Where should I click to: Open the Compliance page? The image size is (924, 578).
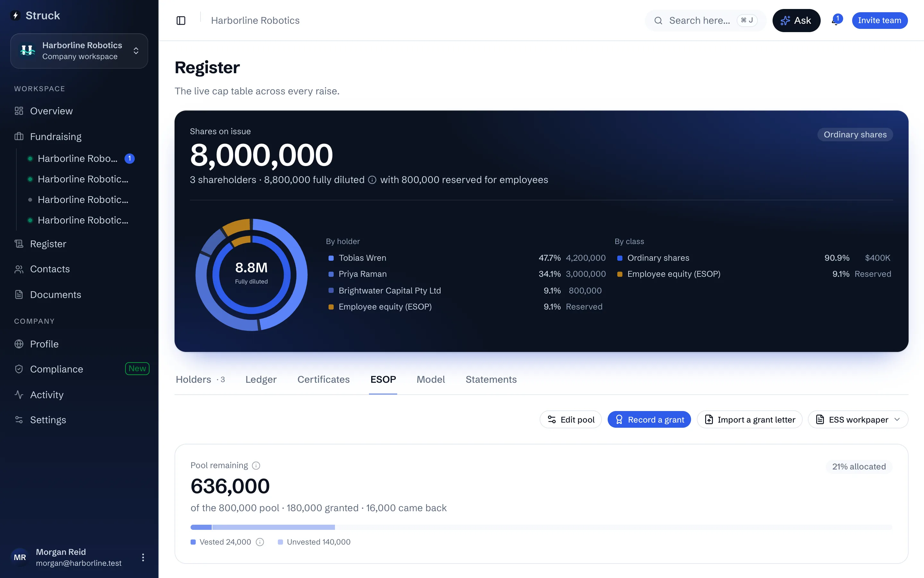[x=79, y=369]
